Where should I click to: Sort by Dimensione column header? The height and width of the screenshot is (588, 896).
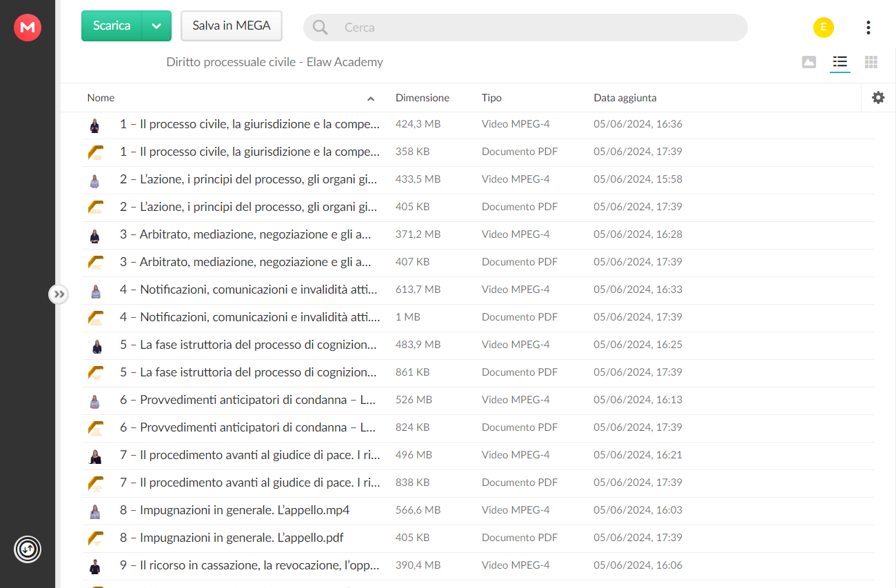pos(422,98)
